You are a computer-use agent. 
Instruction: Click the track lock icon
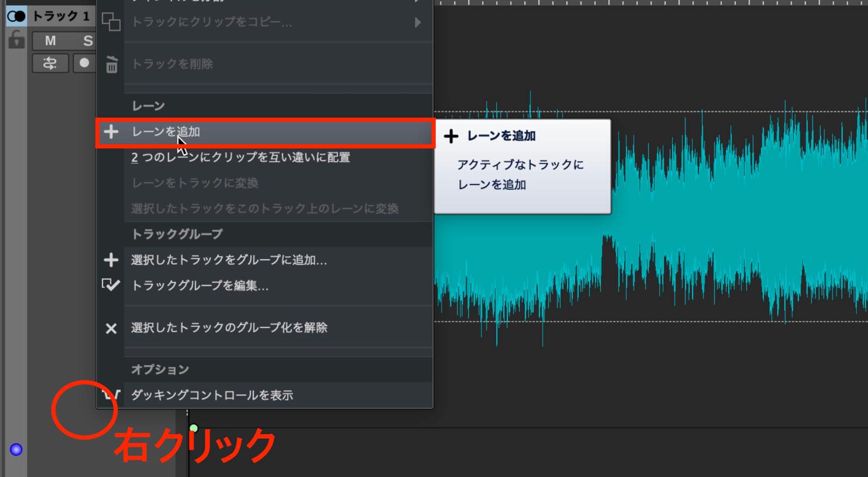[16, 40]
